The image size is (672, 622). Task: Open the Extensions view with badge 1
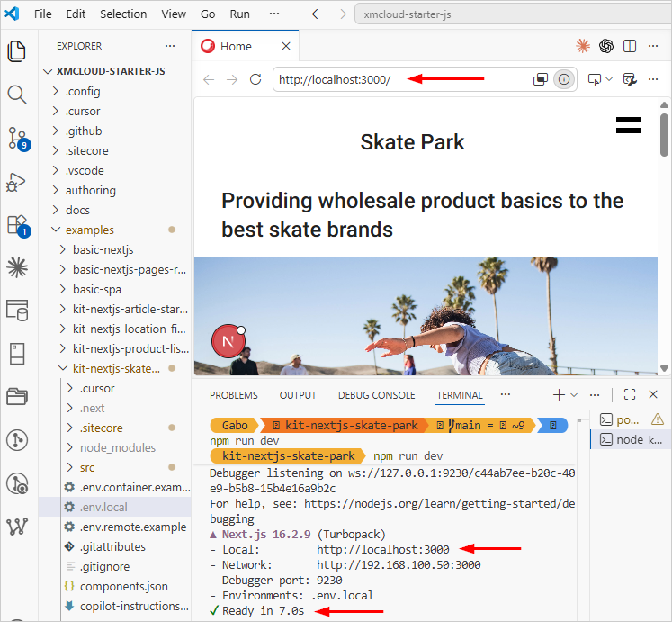(18, 225)
